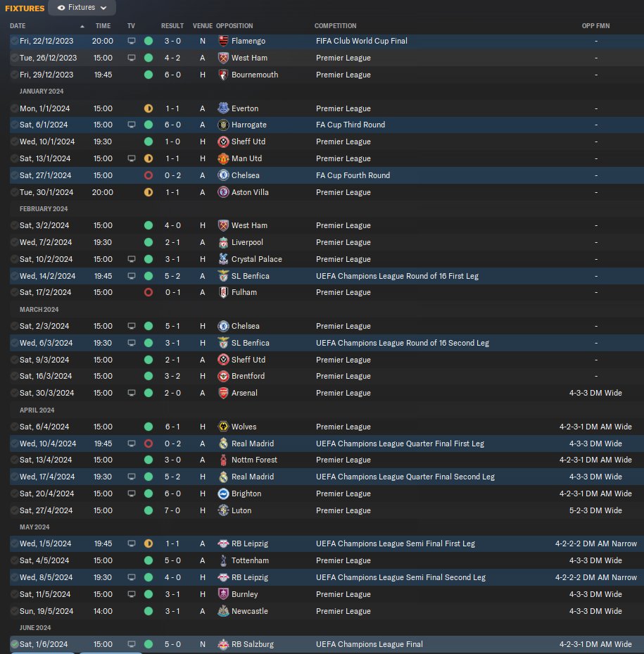Click the Fulham club badge
The image size is (644, 654).
pyautogui.click(x=224, y=292)
